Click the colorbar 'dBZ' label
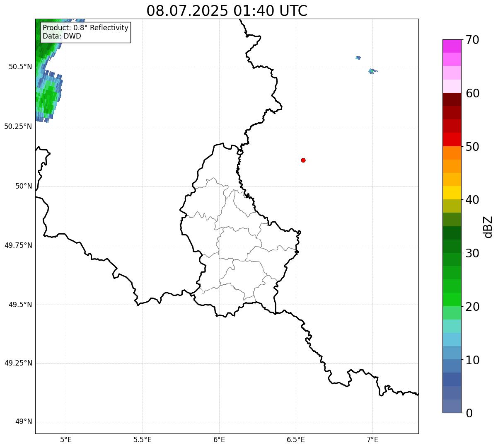The height and width of the screenshot is (448, 498). [x=488, y=227]
